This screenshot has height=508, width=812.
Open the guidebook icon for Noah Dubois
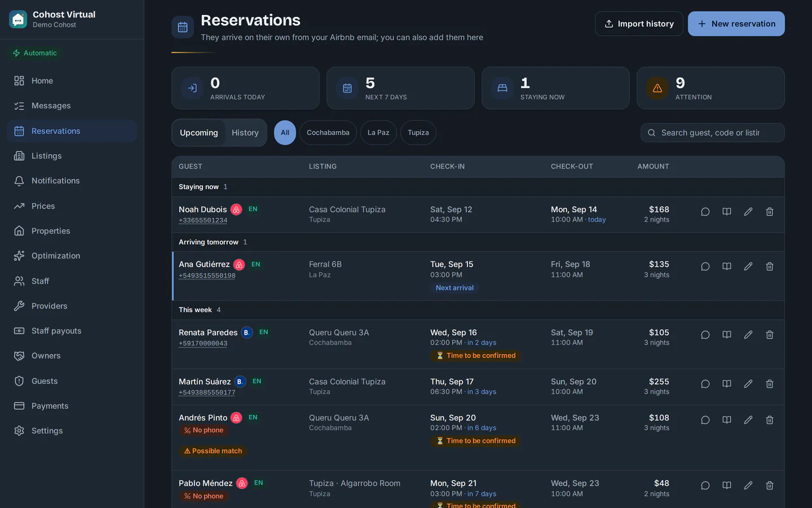point(727,212)
